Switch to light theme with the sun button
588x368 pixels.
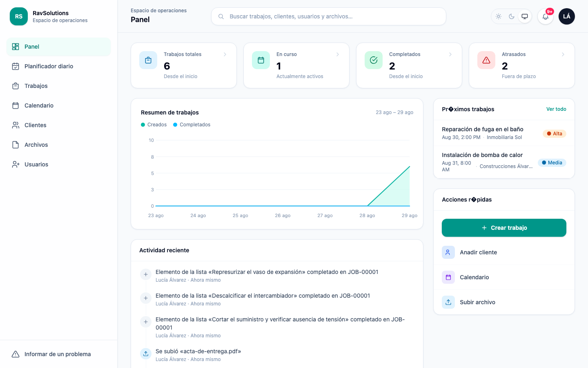tap(499, 16)
